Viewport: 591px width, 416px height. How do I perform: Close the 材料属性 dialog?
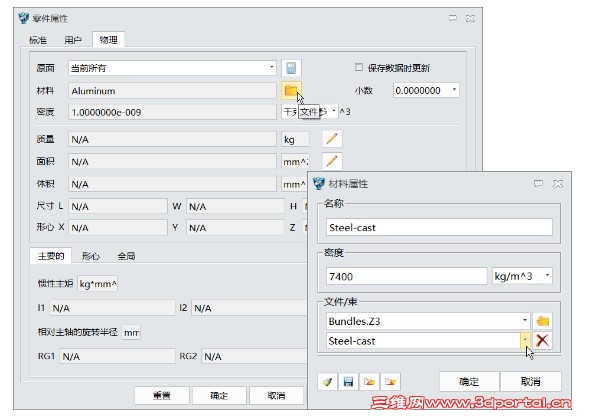(x=558, y=184)
